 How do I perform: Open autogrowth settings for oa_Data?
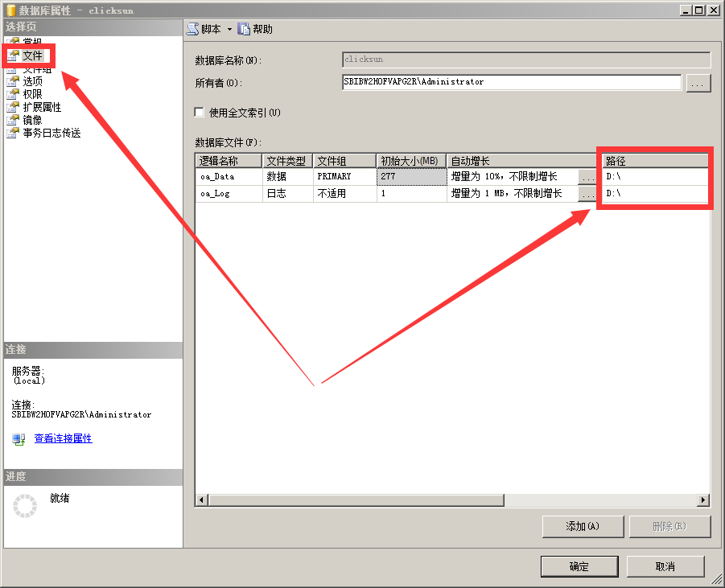click(x=587, y=176)
